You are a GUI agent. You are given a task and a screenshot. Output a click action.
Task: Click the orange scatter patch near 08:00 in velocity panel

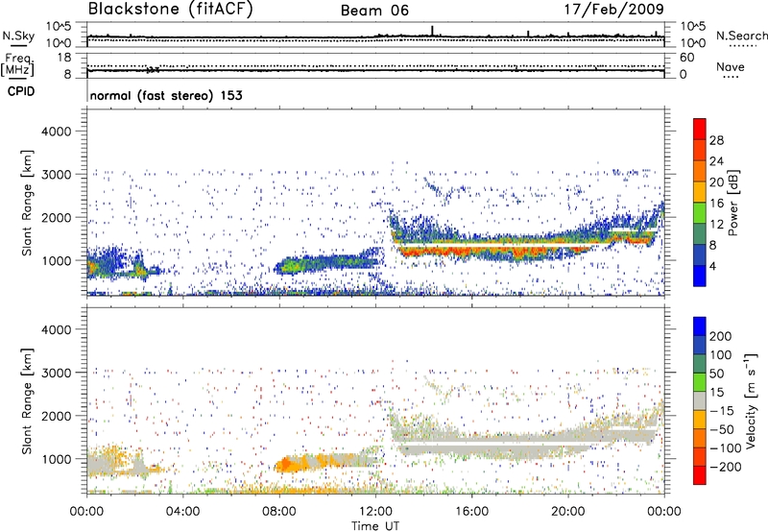tap(288, 464)
